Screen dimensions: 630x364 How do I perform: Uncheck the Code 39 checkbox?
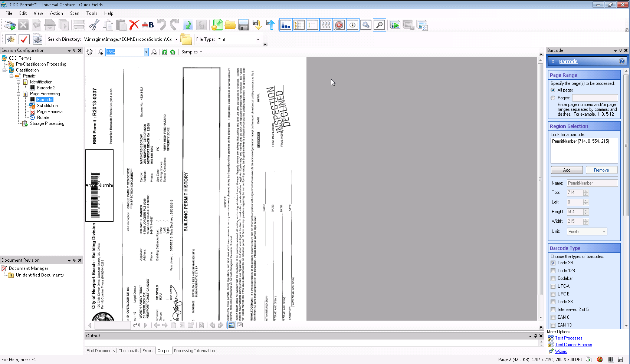[553, 263]
